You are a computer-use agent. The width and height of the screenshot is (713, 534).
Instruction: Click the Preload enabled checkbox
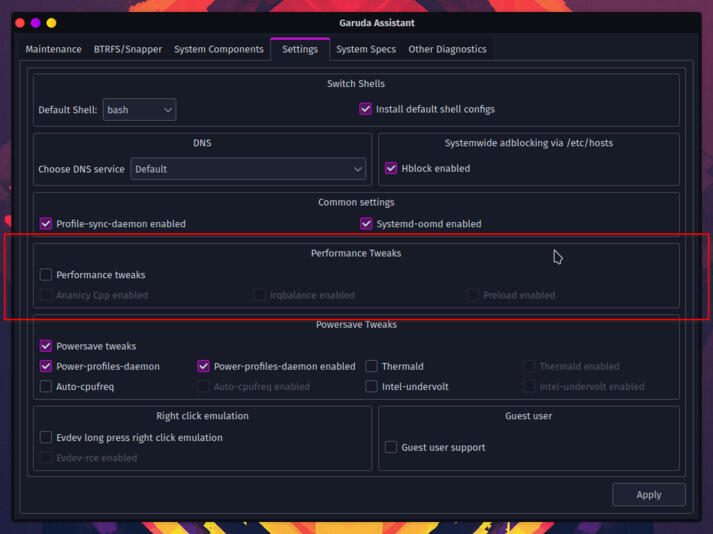pyautogui.click(x=472, y=295)
